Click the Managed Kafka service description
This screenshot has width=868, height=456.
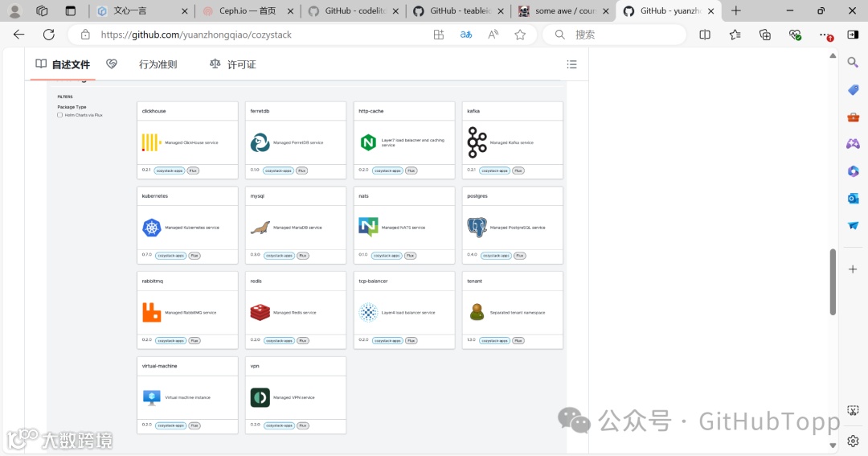click(x=511, y=142)
